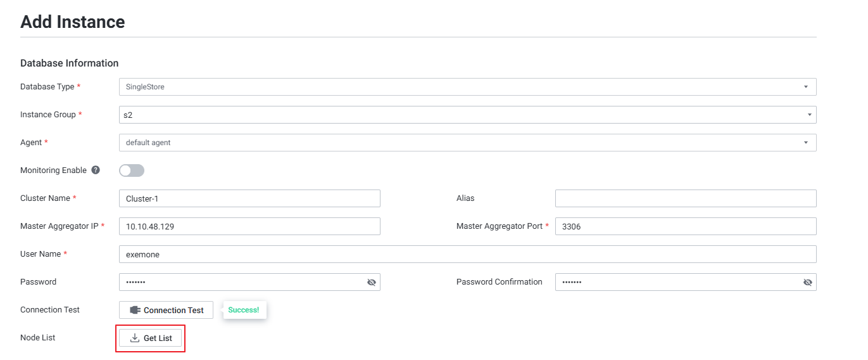Click the Password Confirmation text box
Screen dimensions: 868x360
(676, 282)
